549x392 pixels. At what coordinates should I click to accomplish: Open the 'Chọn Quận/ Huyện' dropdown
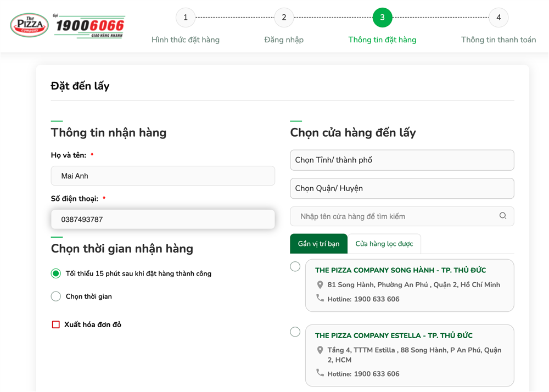pos(402,188)
